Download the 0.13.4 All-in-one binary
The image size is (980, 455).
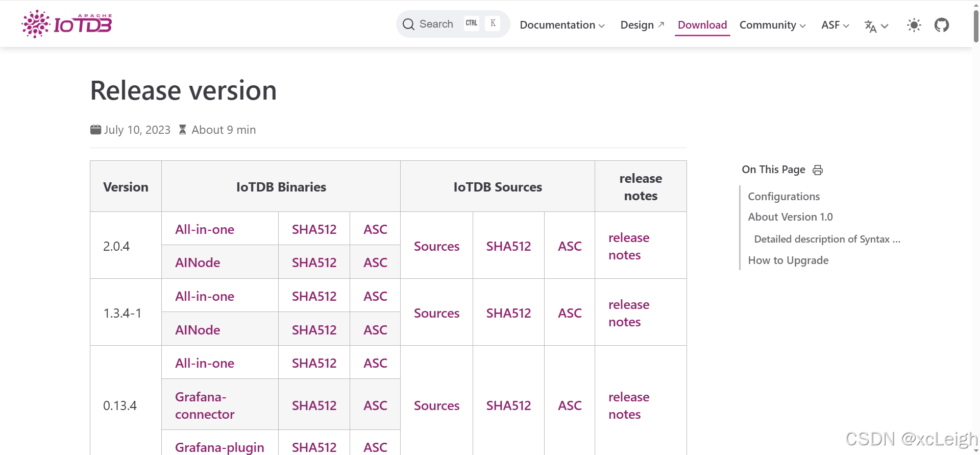pyautogui.click(x=205, y=363)
